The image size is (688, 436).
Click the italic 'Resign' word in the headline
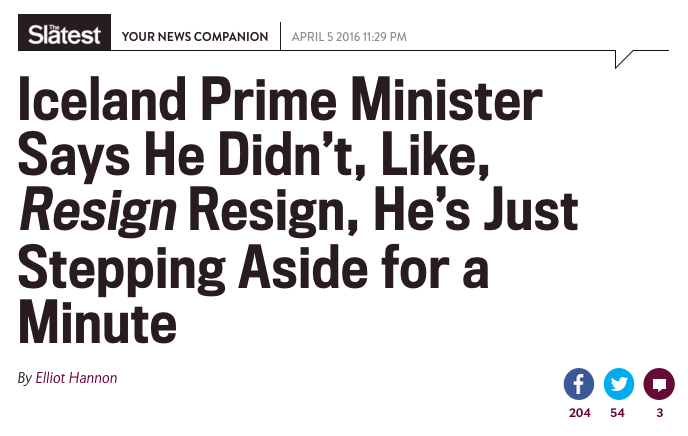(95, 213)
